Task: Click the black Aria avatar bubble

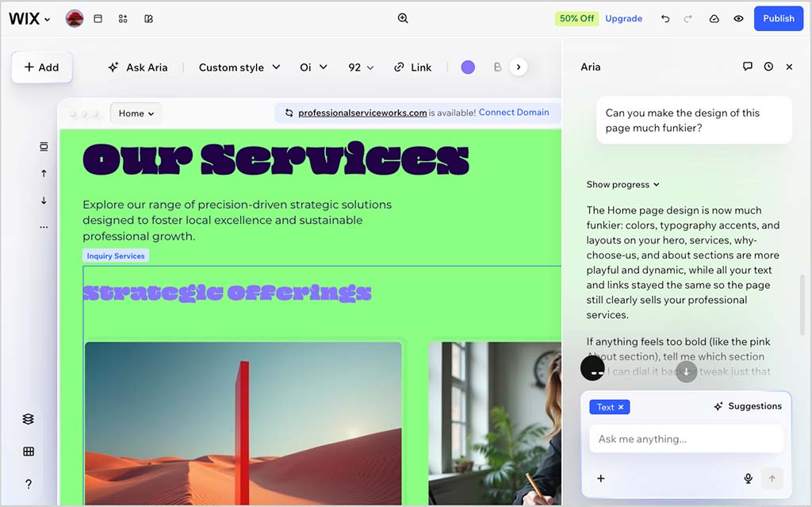Action: coord(593,367)
